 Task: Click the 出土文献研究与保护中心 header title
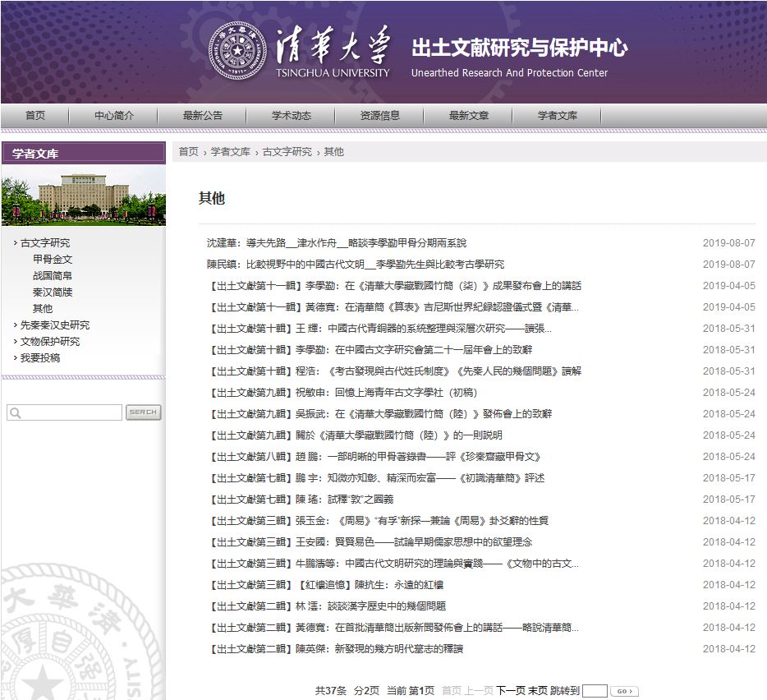[519, 48]
